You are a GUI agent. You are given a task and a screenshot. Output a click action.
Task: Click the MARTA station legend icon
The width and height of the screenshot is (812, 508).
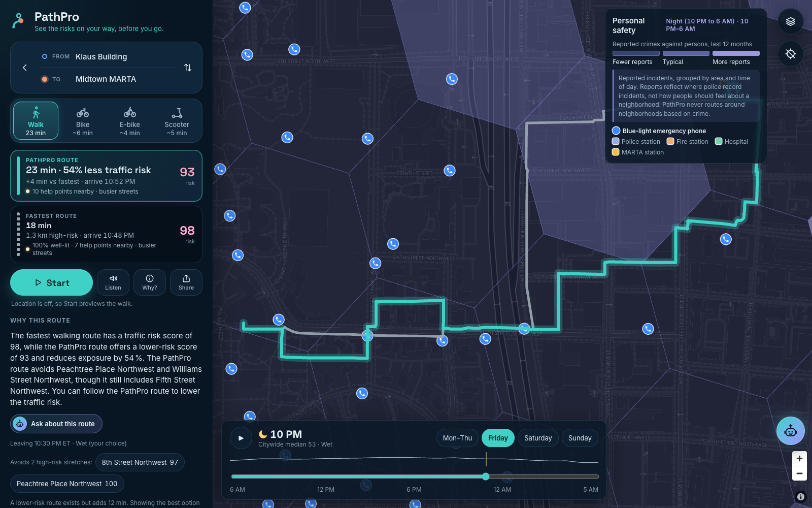point(616,152)
